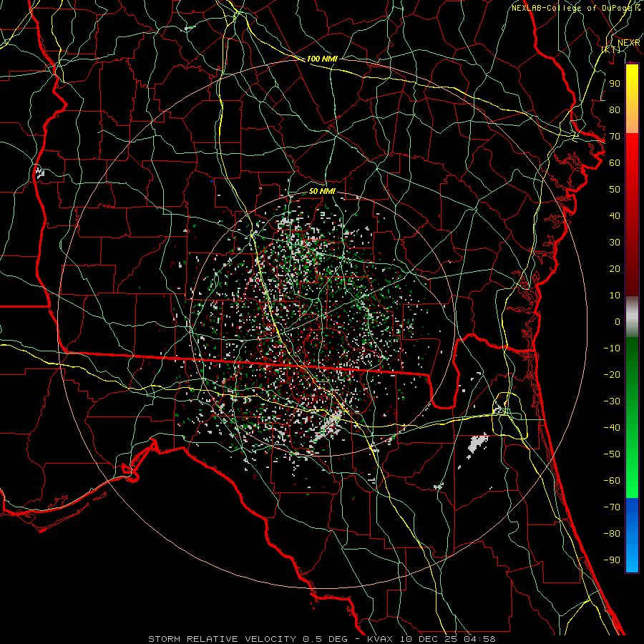Viewport: 644px width, 644px height.
Task: Click the "0.5 DEG" elevation text in caption
Action: (x=326, y=639)
